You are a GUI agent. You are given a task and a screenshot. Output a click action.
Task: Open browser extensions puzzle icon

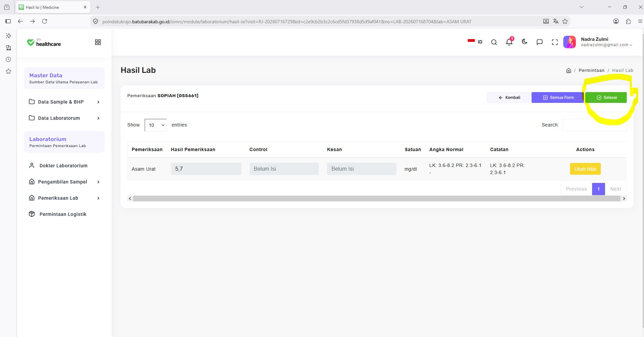(x=628, y=21)
